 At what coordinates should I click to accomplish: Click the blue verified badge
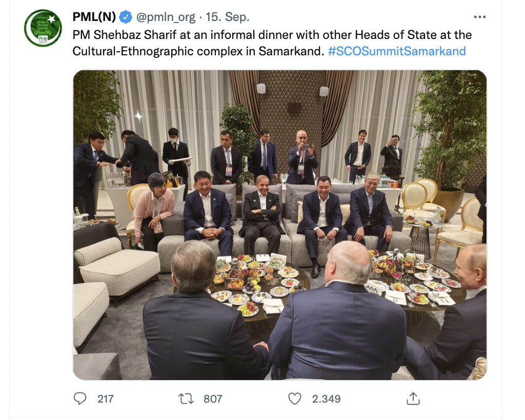pyautogui.click(x=126, y=17)
